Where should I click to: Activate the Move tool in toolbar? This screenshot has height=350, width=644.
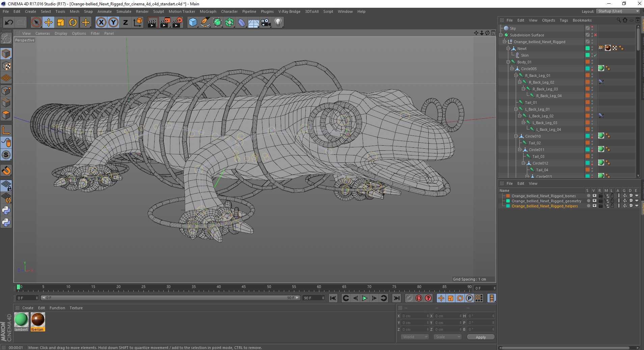(x=49, y=23)
